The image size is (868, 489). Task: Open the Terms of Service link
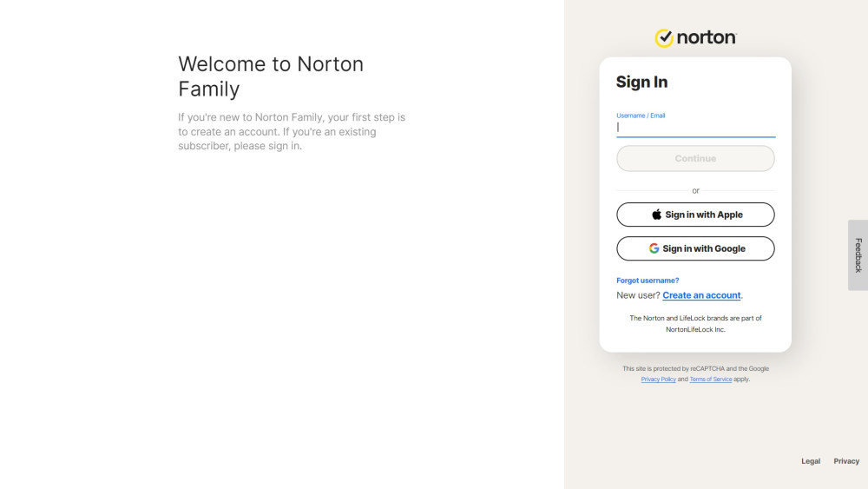click(710, 380)
